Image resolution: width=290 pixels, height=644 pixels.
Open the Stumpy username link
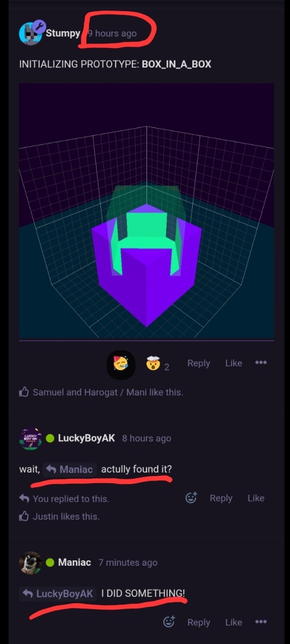(x=63, y=33)
